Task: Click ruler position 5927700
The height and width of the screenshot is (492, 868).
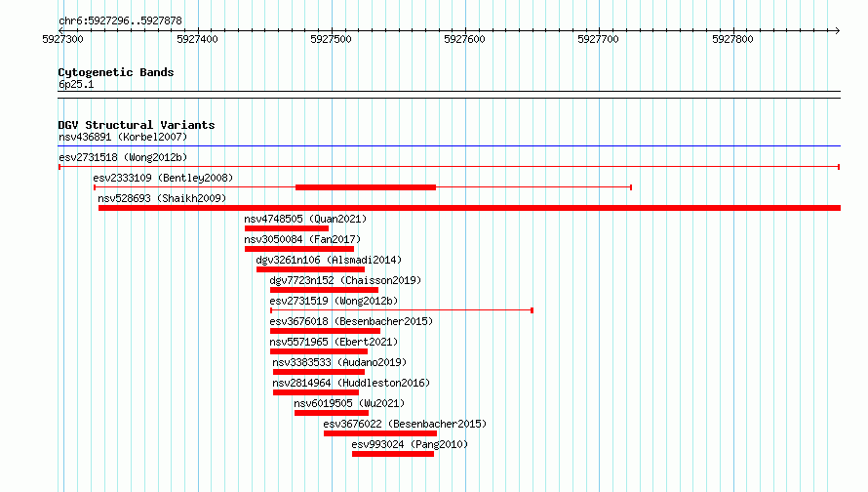Action: (598, 39)
